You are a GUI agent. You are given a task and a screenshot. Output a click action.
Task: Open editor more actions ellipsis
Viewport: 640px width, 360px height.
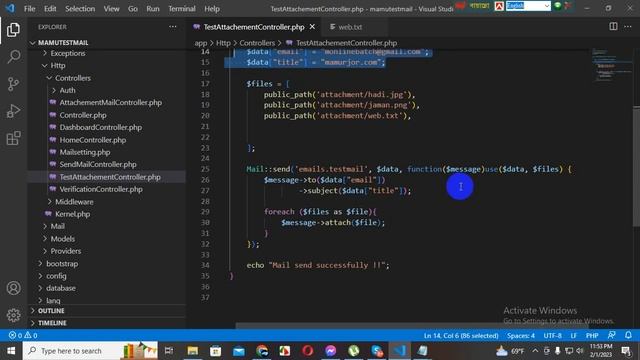[x=628, y=27]
